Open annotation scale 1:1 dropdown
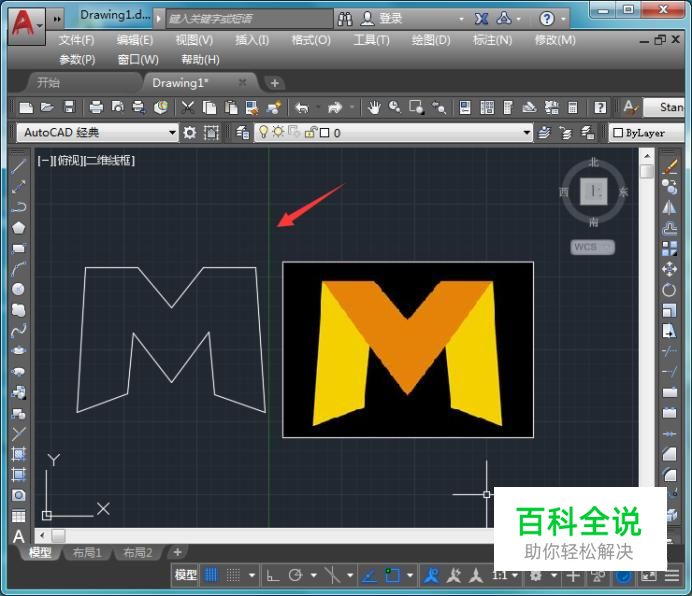692x596 pixels. pyautogui.click(x=505, y=575)
